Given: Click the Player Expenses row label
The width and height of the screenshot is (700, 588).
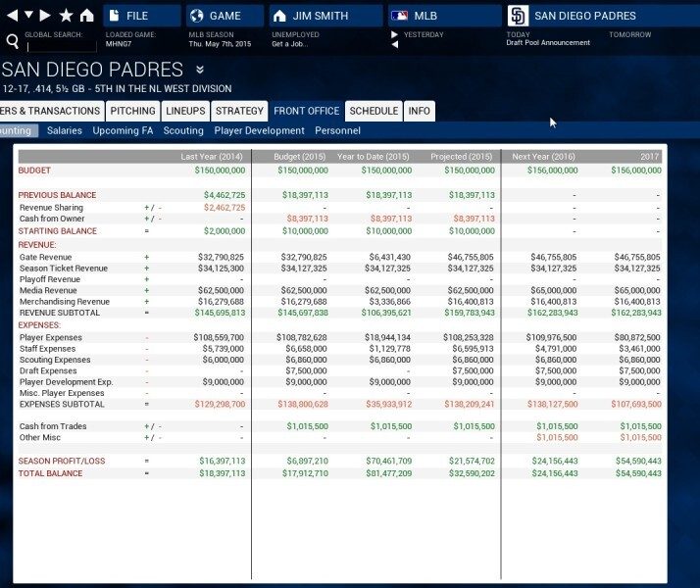Looking at the screenshot, I should [50, 337].
